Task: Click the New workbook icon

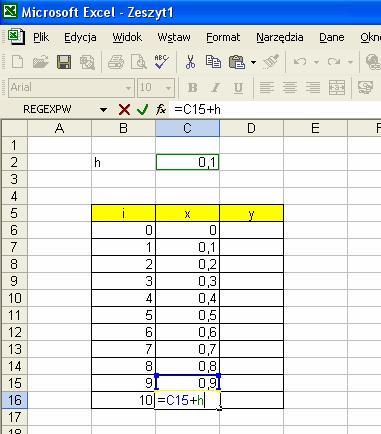Action: click(x=17, y=62)
